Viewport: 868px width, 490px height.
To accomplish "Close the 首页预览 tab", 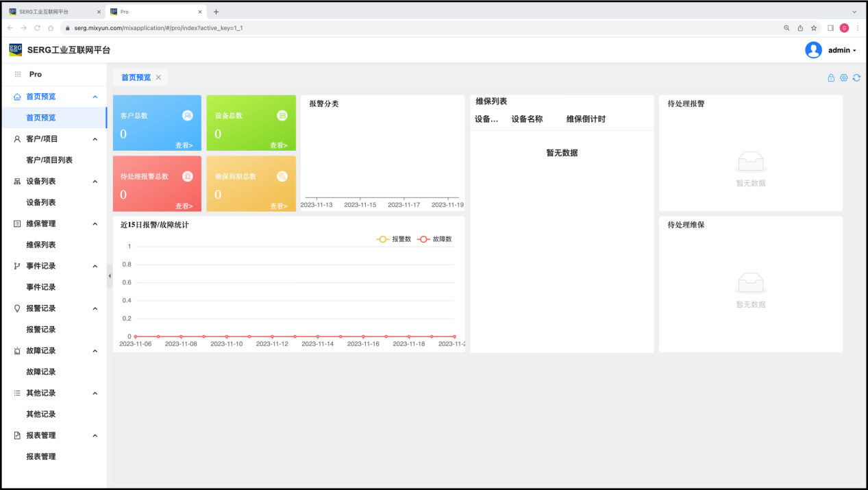I will pyautogui.click(x=158, y=77).
